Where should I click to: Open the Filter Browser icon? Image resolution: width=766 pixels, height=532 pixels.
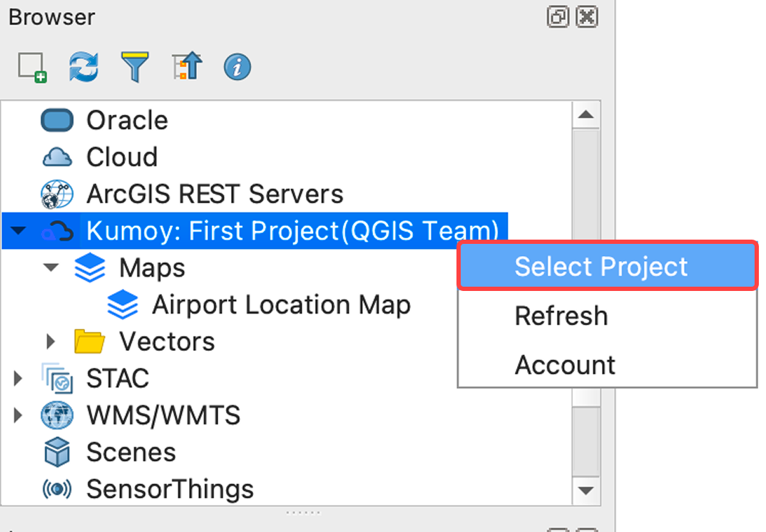click(135, 66)
